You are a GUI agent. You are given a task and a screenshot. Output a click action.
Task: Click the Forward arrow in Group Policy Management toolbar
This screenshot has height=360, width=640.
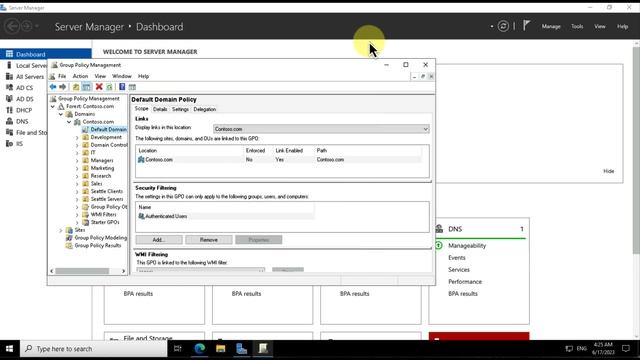tap(62, 87)
